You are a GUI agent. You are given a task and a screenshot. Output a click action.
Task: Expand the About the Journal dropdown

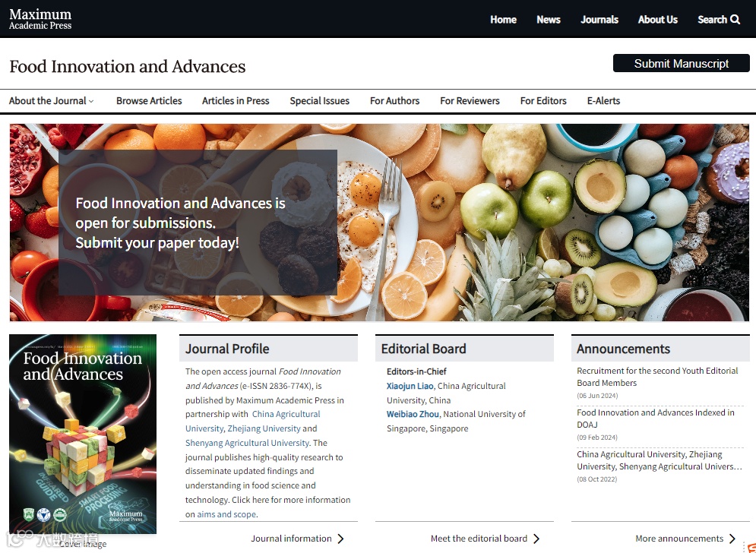click(x=51, y=101)
